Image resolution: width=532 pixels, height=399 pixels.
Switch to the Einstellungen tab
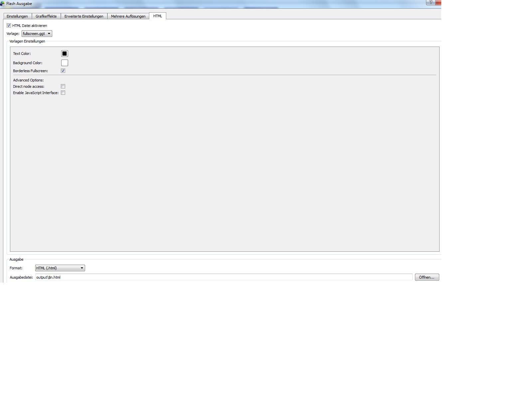pos(17,16)
